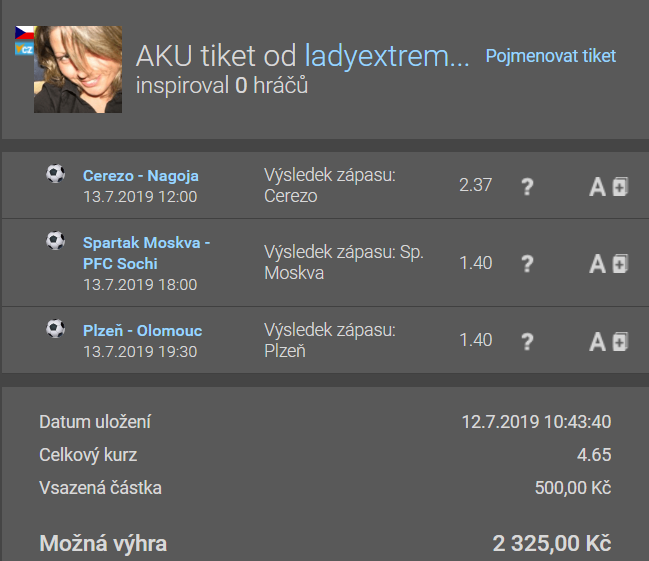Click the question mark status for Cerezo bet
The width and height of the screenshot is (649, 561).
click(x=527, y=187)
